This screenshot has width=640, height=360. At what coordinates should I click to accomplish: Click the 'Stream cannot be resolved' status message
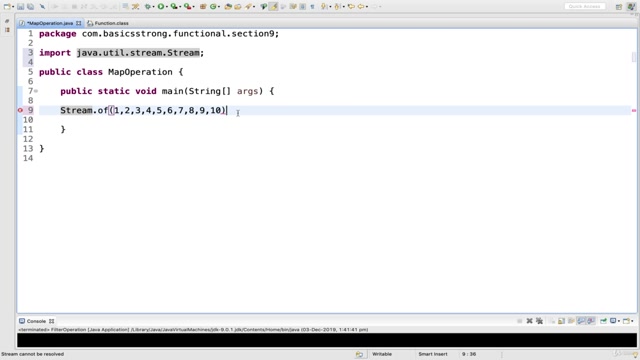point(33,354)
